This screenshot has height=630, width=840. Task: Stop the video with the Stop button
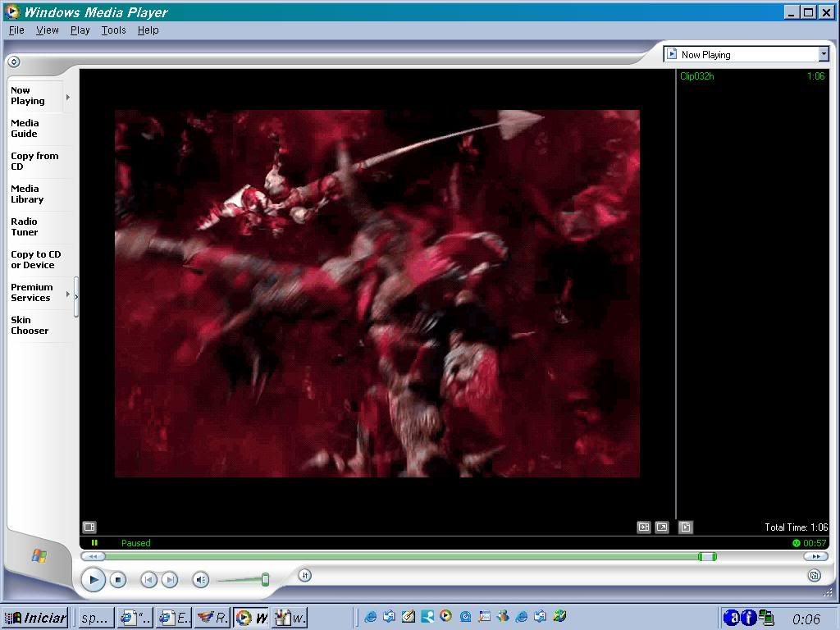[x=118, y=580]
